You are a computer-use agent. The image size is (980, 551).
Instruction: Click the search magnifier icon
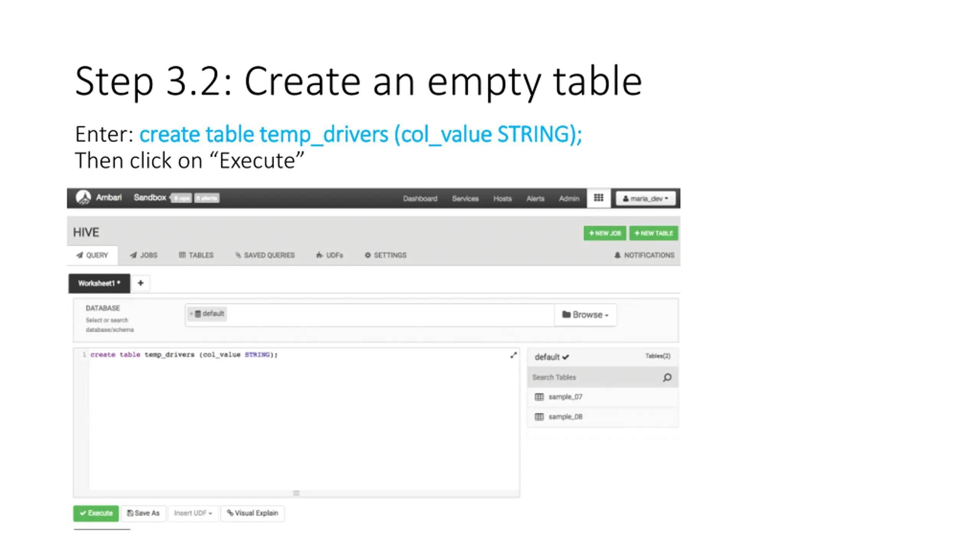667,378
